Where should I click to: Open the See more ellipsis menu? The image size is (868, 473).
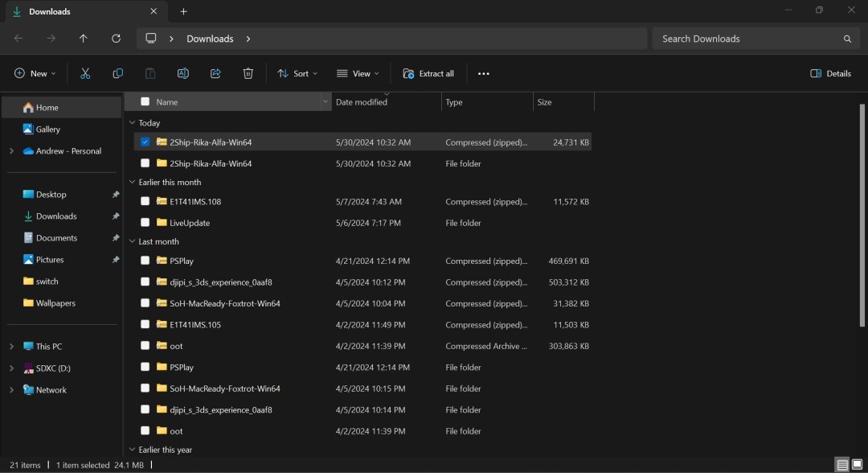tap(483, 73)
